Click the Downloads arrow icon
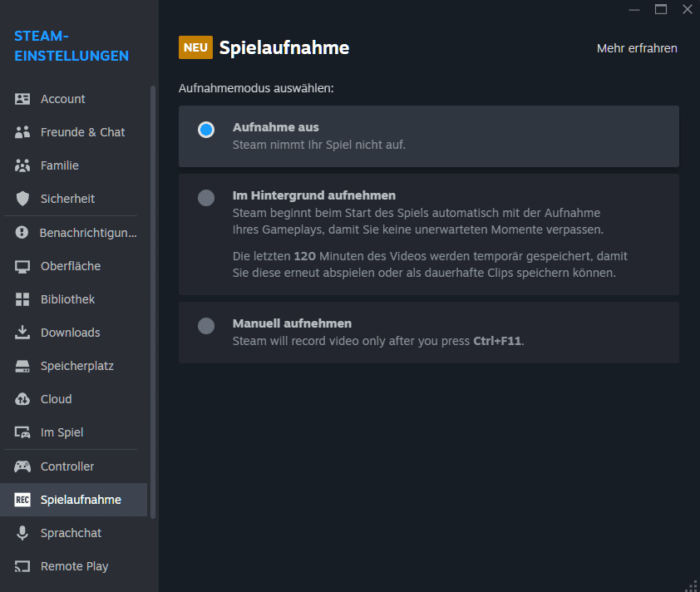This screenshot has height=592, width=700. [x=22, y=333]
